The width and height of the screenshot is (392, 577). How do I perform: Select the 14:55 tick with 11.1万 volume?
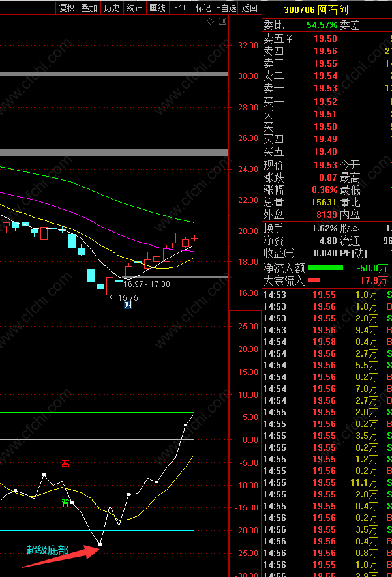[327, 483]
